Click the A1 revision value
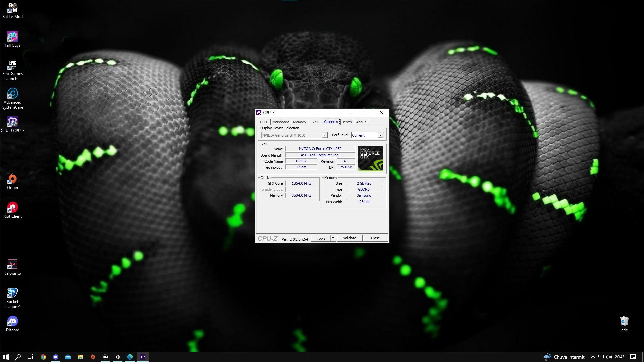644x362 pixels. point(346,161)
